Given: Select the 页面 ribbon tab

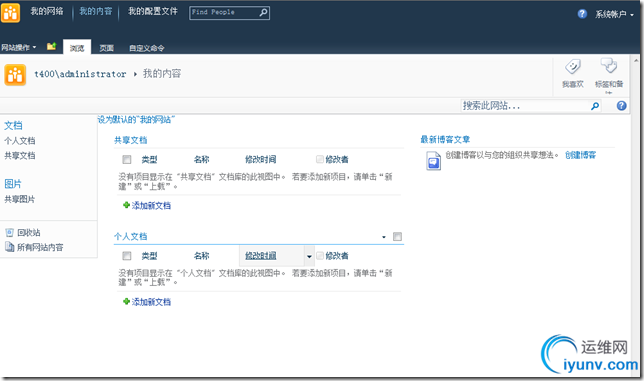Looking at the screenshot, I should click(x=106, y=48).
